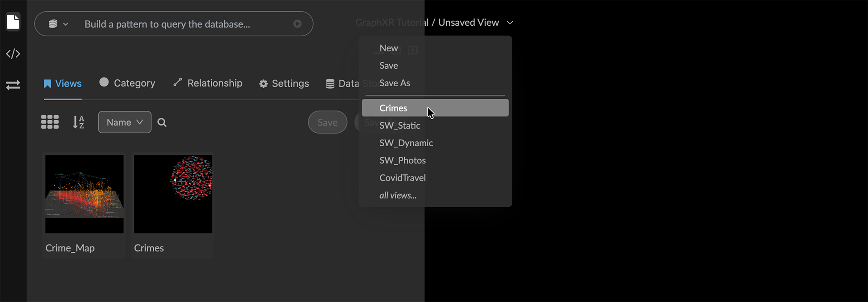Go to the Settings tab
Viewport: 868px width, 302px height.
[x=284, y=84]
